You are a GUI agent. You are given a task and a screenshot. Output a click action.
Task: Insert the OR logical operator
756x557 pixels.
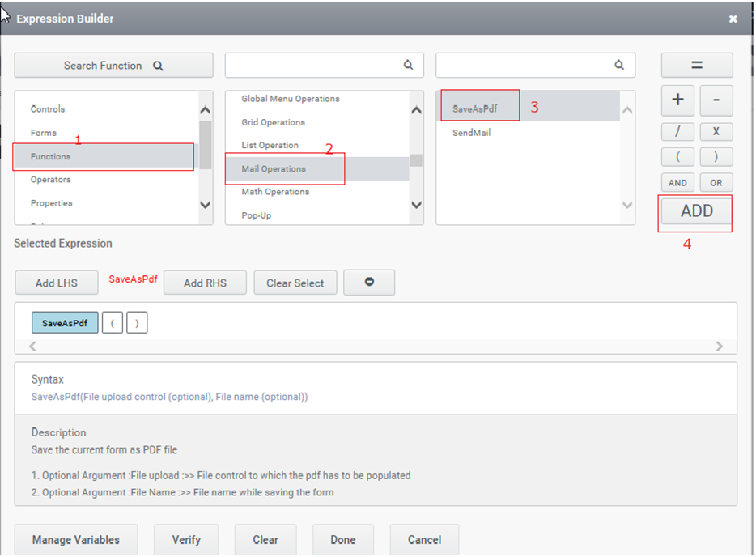tap(716, 182)
